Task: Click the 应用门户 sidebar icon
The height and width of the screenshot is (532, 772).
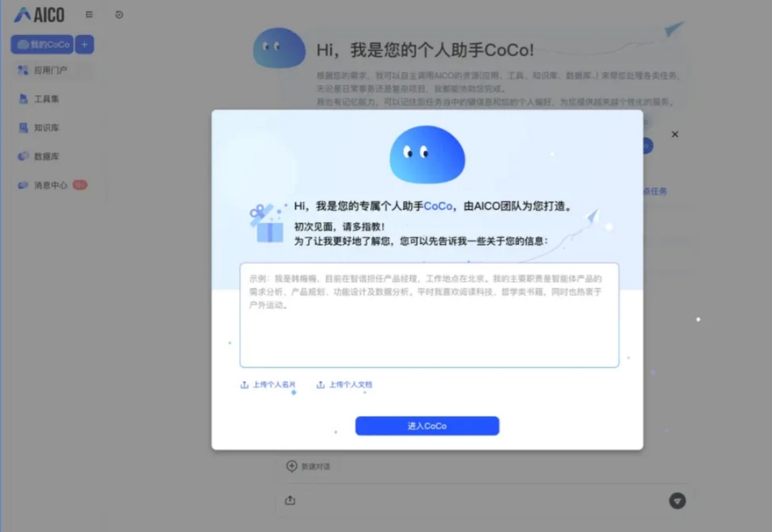Action: tap(23, 71)
